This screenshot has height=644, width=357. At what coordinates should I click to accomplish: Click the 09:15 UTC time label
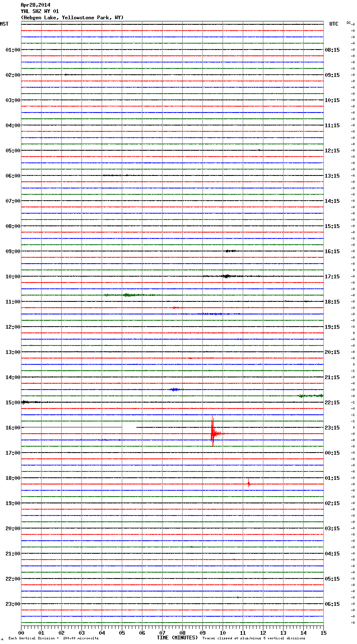point(332,75)
